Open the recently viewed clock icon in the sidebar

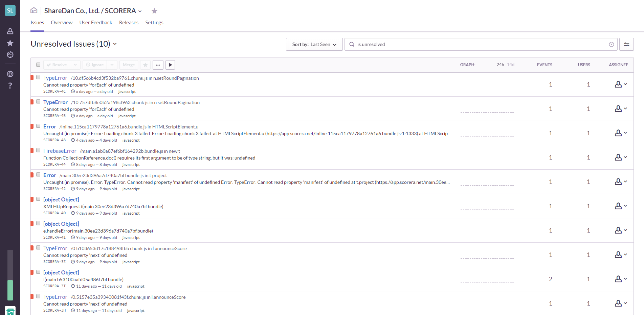(10, 55)
